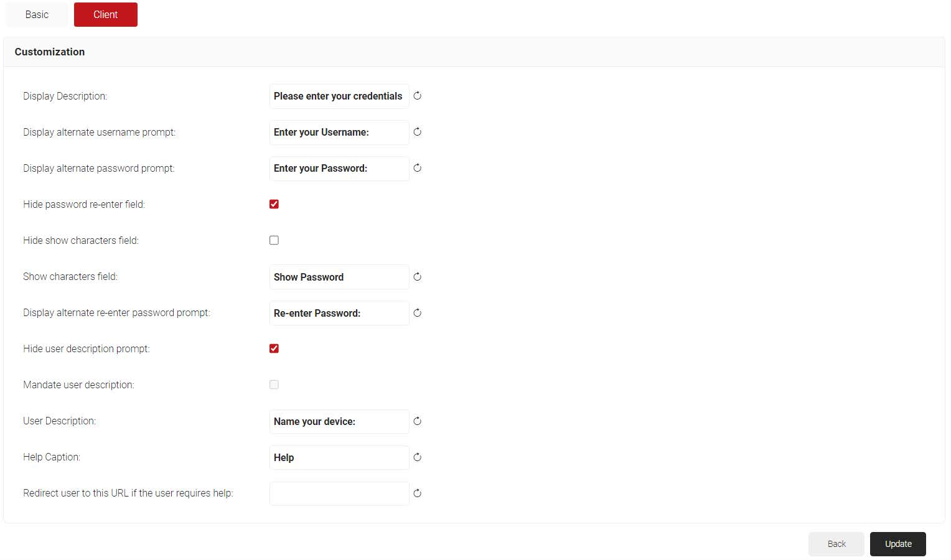Click the 'Hide show characters field:' label
This screenshot has height=560, width=951.
(81, 240)
